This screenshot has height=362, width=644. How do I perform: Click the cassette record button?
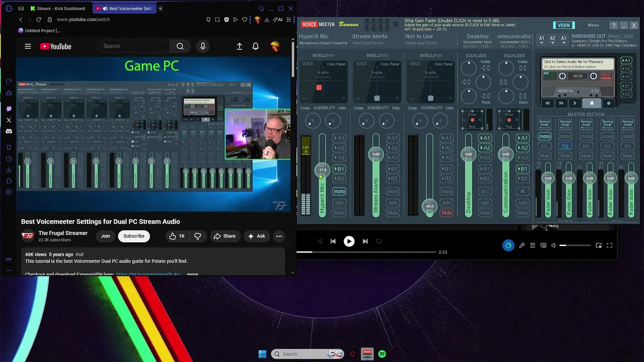point(608,103)
